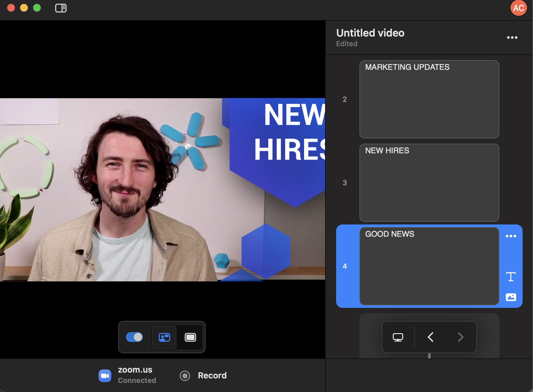Screen dimensions: 533x392
Task: Open GOOD NEWS slide options menu
Action: point(511,236)
